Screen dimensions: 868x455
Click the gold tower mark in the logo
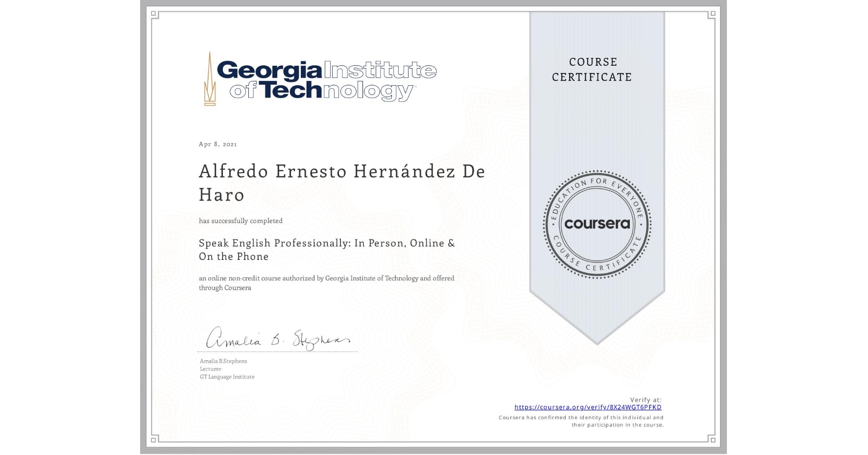(x=211, y=78)
